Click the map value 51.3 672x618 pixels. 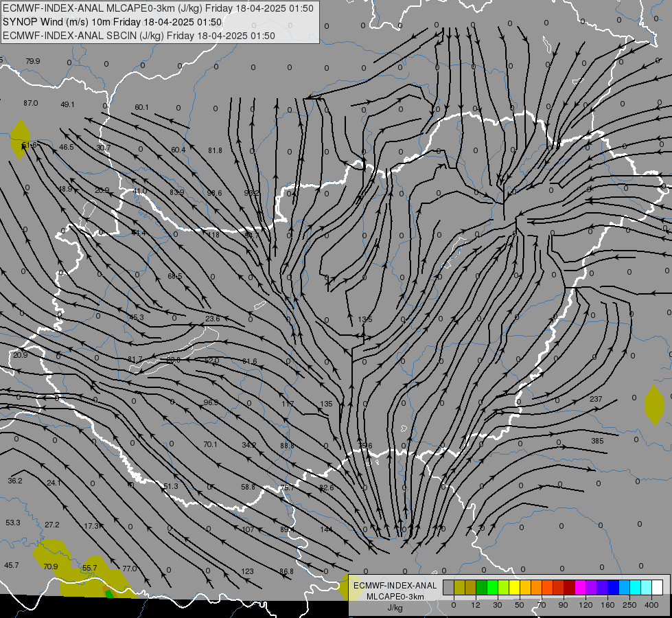(170, 486)
